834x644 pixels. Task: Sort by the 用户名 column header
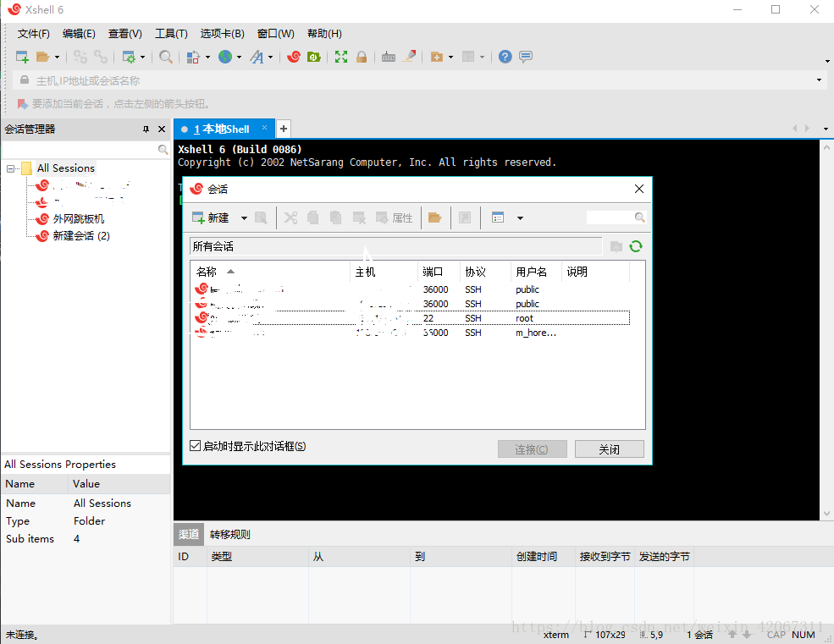pyautogui.click(x=536, y=272)
